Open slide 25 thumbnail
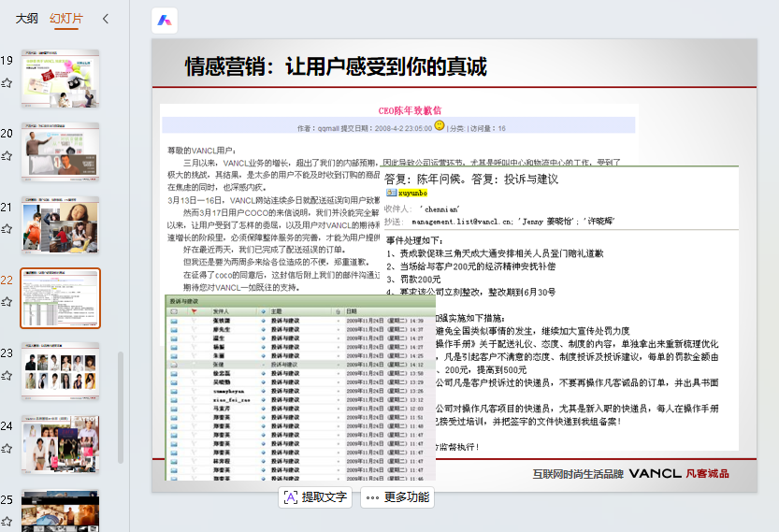The image size is (779, 532). coord(60,510)
